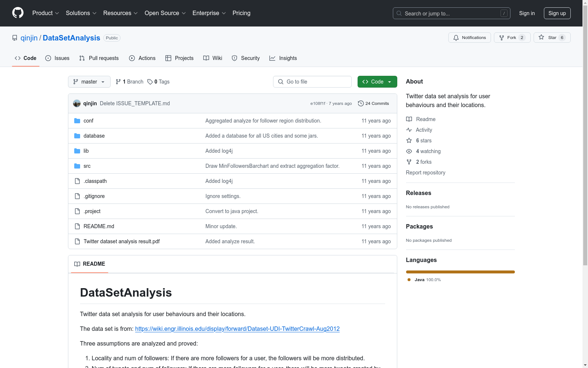Open the Pull requests tab
Image resolution: width=588 pixels, height=368 pixels.
coord(99,58)
